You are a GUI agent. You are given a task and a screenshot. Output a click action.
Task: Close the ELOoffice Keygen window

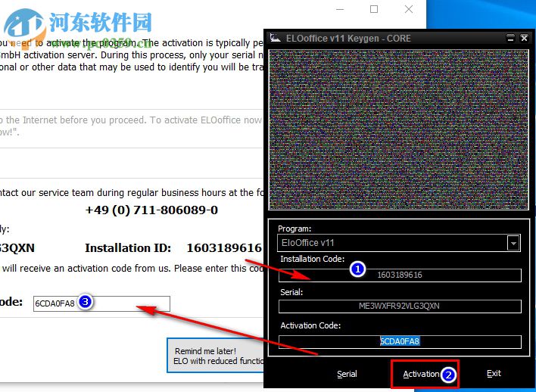[x=524, y=38]
